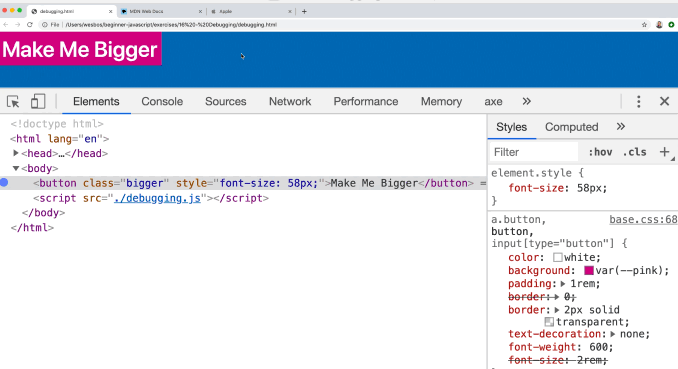Click the Filter styles input field
This screenshot has height=369, width=678.
pos(534,152)
